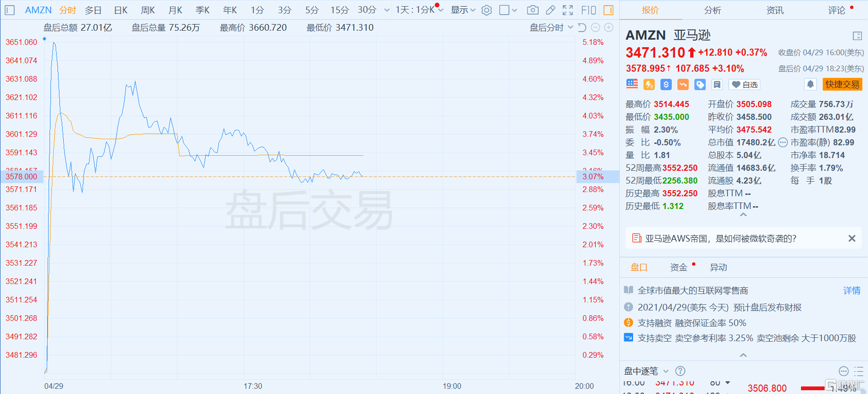Click the orange lightning level-2 icon
868x394 pixels.
[649, 84]
